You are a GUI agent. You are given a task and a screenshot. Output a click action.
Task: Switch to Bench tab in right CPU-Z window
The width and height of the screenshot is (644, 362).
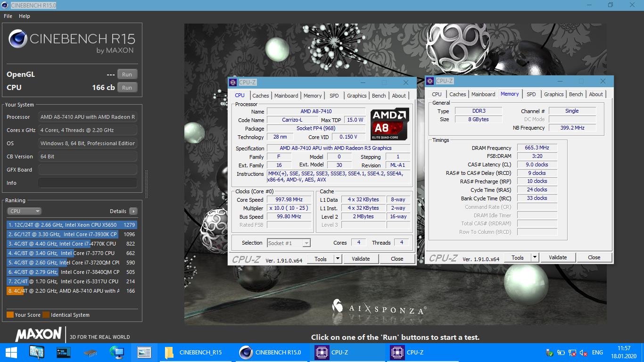(576, 94)
